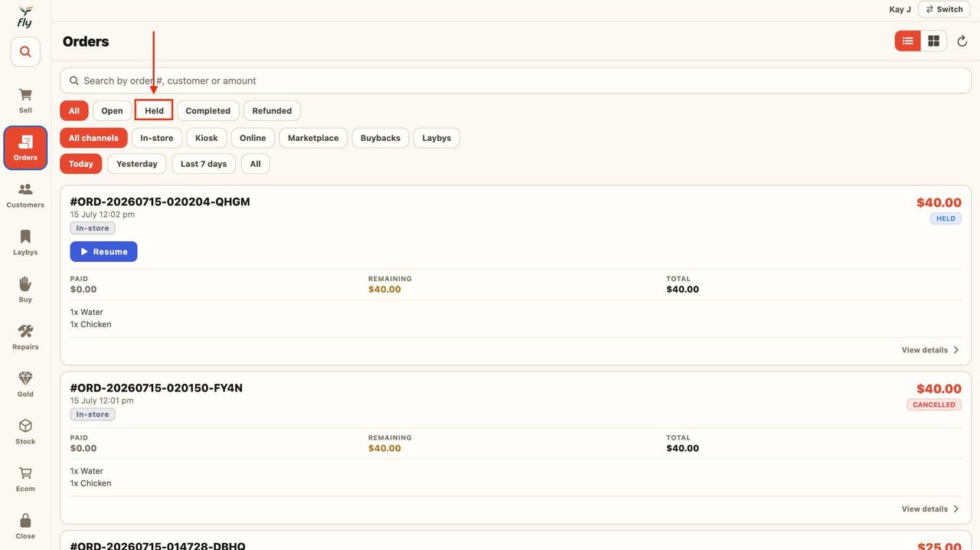Filter by Kiosk channel
The image size is (980, 550).
click(207, 138)
